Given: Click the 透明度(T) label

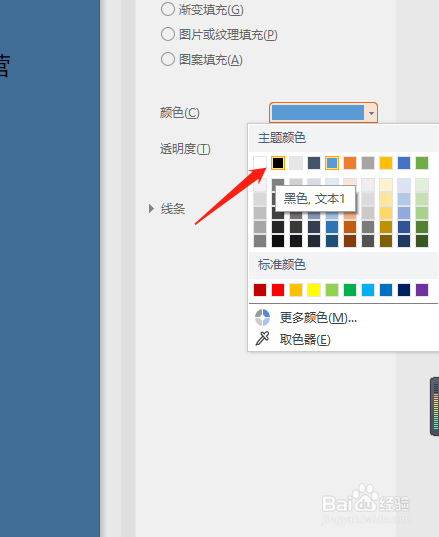Looking at the screenshot, I should 185,149.
